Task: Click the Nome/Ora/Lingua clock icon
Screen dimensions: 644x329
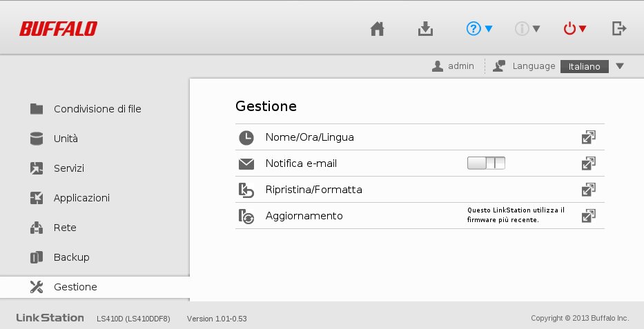Action: point(246,137)
